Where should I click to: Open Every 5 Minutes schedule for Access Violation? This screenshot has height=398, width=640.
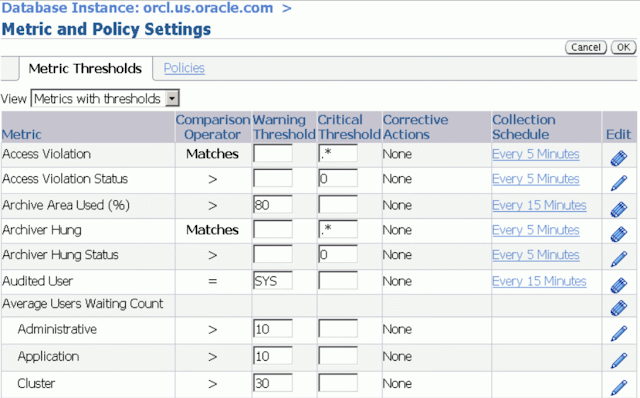(x=536, y=154)
